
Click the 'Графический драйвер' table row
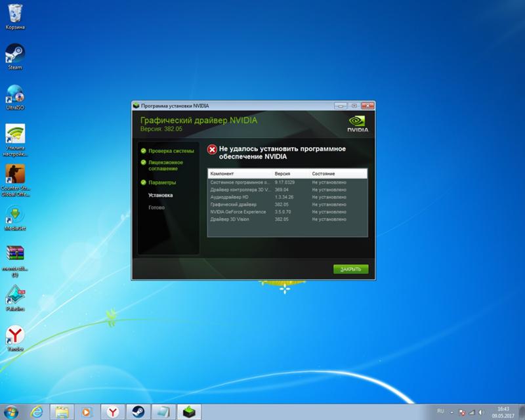click(x=287, y=205)
